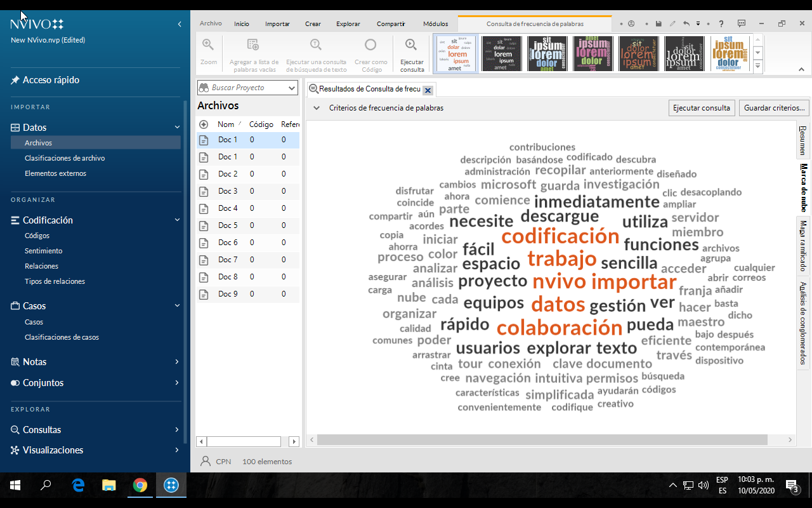Expand the Conjuntos section
The width and height of the screenshot is (812, 508).
coord(178,382)
